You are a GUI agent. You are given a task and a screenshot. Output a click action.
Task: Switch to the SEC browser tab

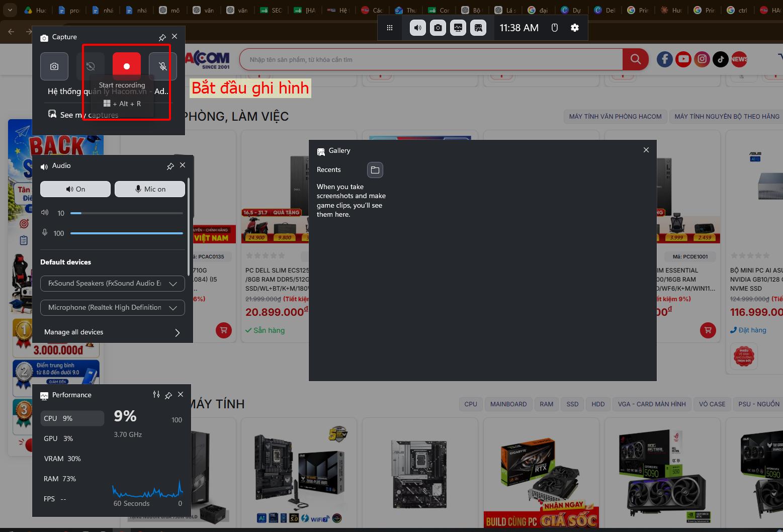point(271,10)
